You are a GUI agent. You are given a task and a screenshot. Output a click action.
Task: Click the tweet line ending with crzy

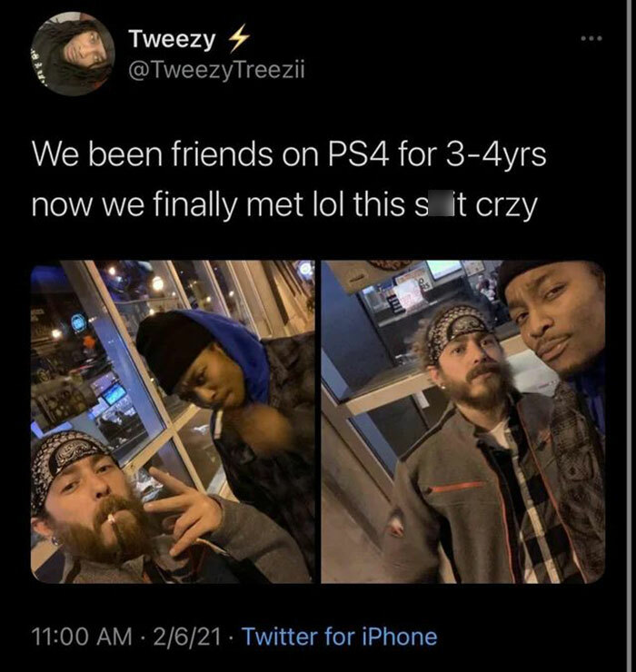(284, 205)
